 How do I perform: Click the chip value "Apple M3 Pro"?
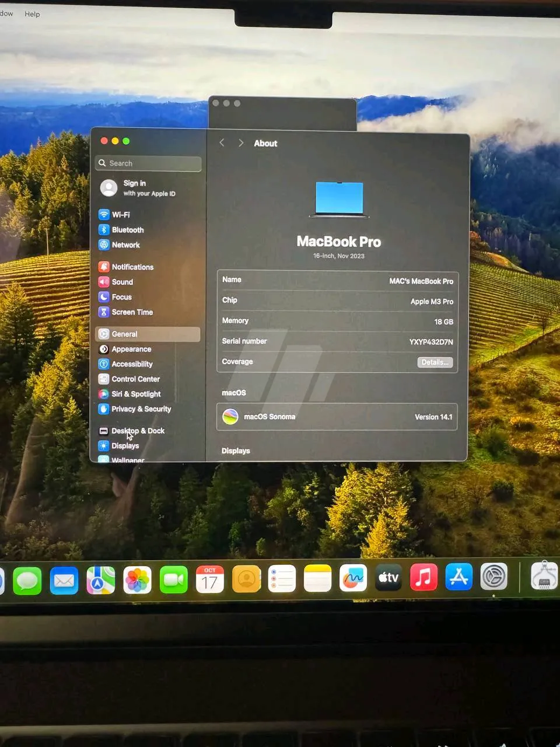tap(432, 302)
